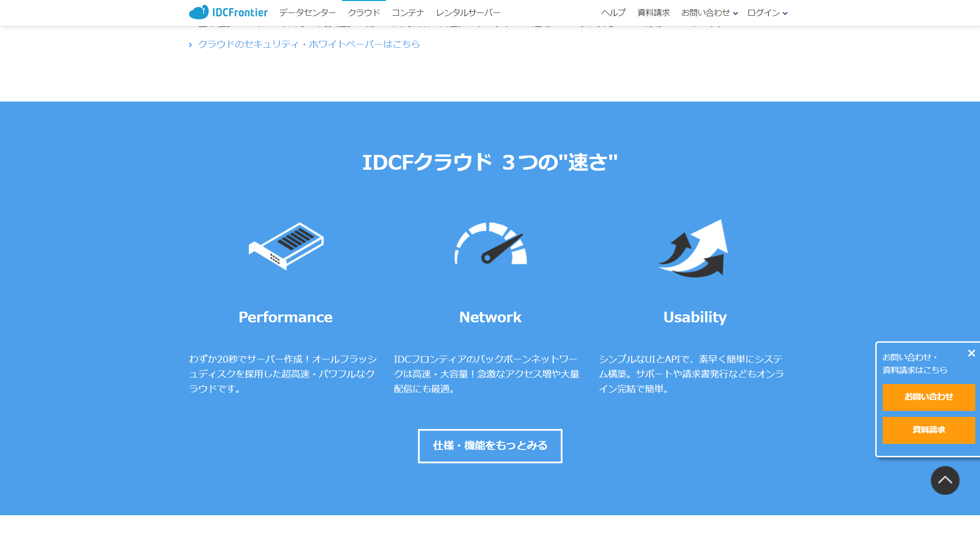Click the Network heading text
Image resolution: width=980 pixels, height=544 pixels.
[490, 317]
